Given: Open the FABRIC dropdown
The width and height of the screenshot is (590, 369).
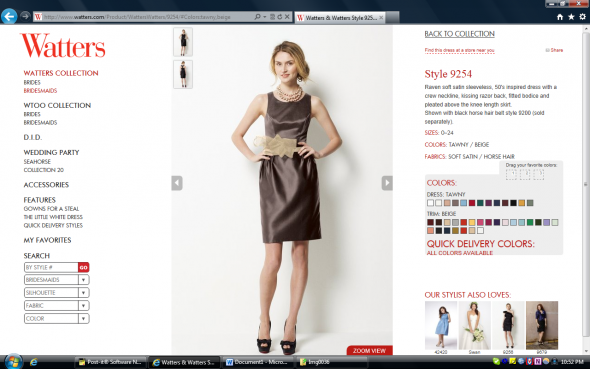Looking at the screenshot, I should click(x=56, y=305).
